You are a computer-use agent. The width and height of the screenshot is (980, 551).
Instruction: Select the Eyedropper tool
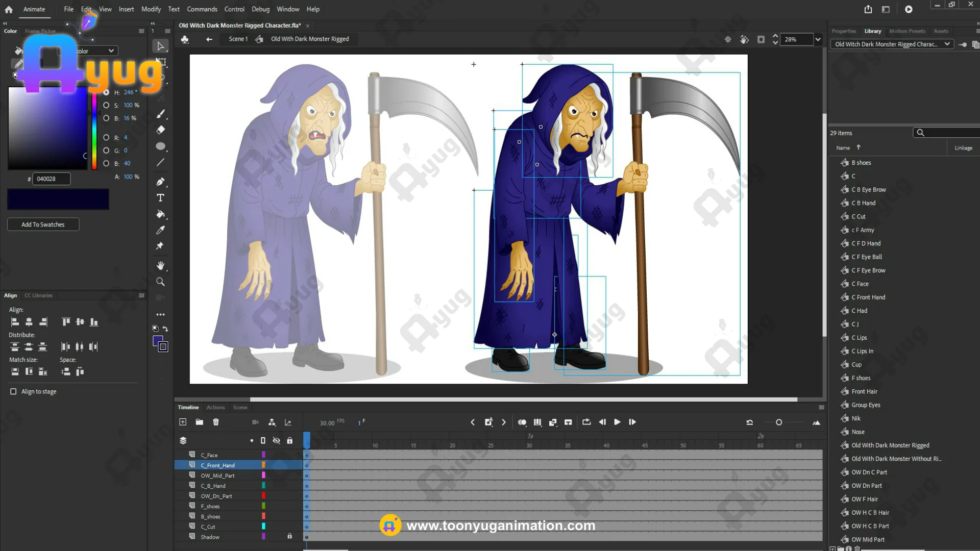pos(160,230)
